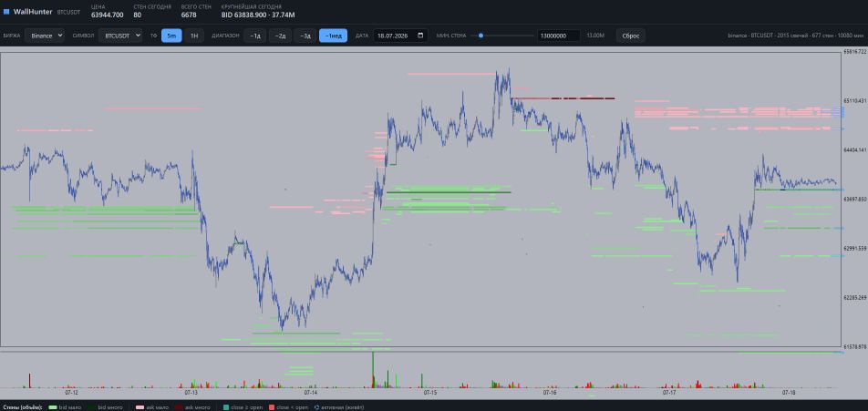The image size is (868, 411).
Task: Set range to −2д
Action: 280,36
